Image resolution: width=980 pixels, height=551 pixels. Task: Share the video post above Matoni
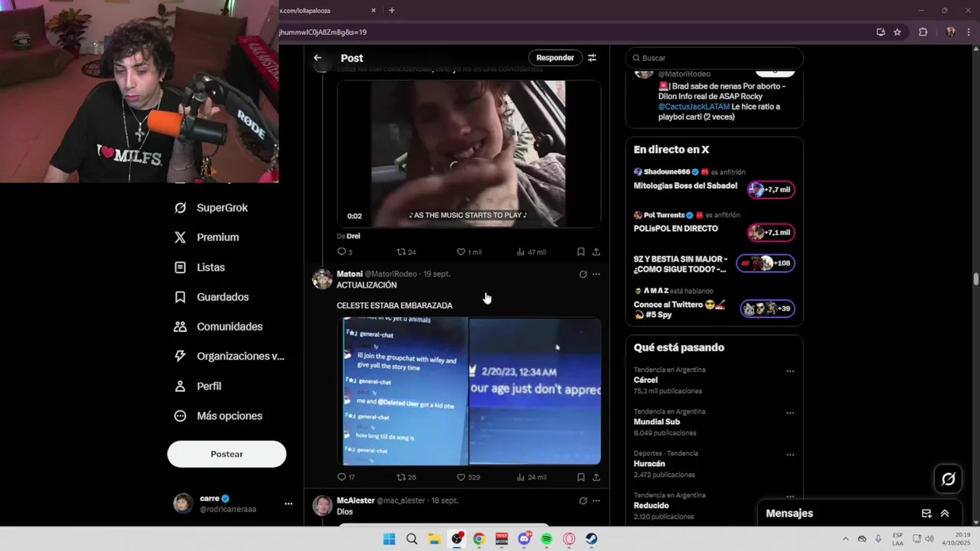pos(596,252)
